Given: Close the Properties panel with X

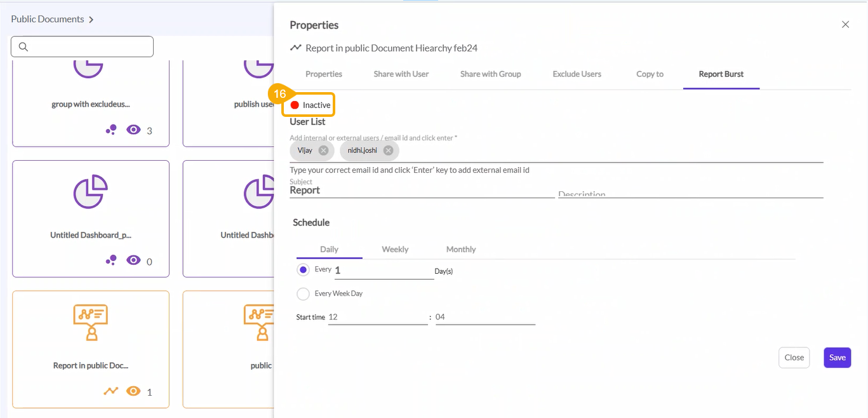Looking at the screenshot, I should [845, 25].
